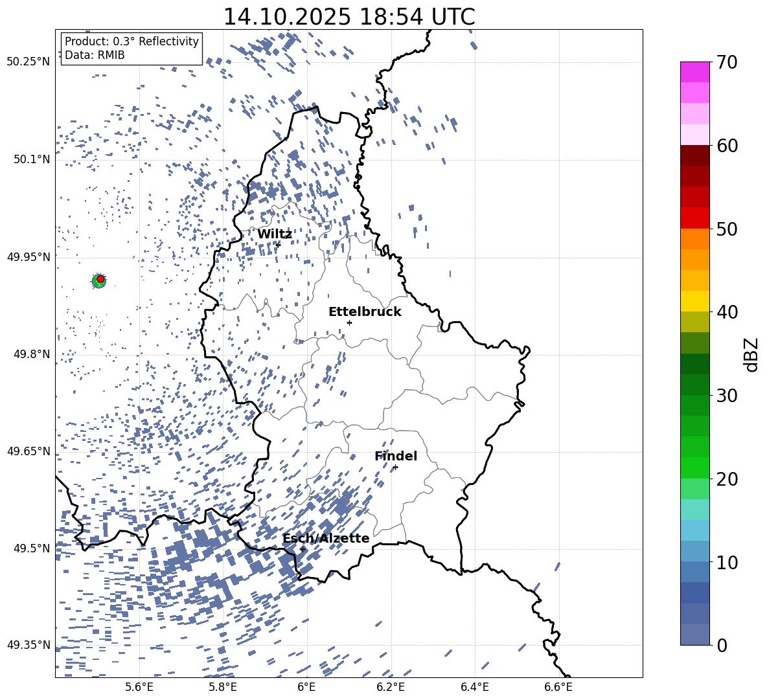Click the 5.6°E longitude label
Image resolution: width=767 pixels, height=700 pixels.
pyautogui.click(x=139, y=687)
